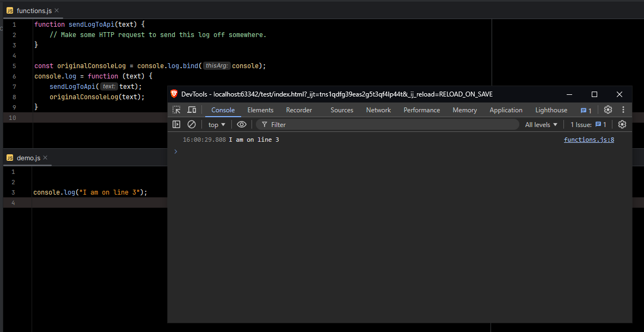Open the 'top' JavaScript context dropdown

[217, 125]
